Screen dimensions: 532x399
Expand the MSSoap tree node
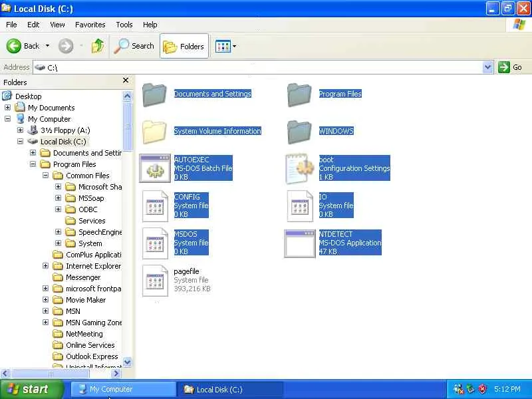pos(58,198)
